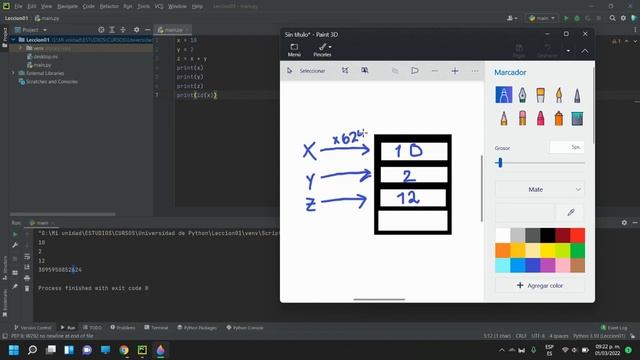Click the trash Clear All icon in Run panel
The image size is (640, 360).
point(27,288)
